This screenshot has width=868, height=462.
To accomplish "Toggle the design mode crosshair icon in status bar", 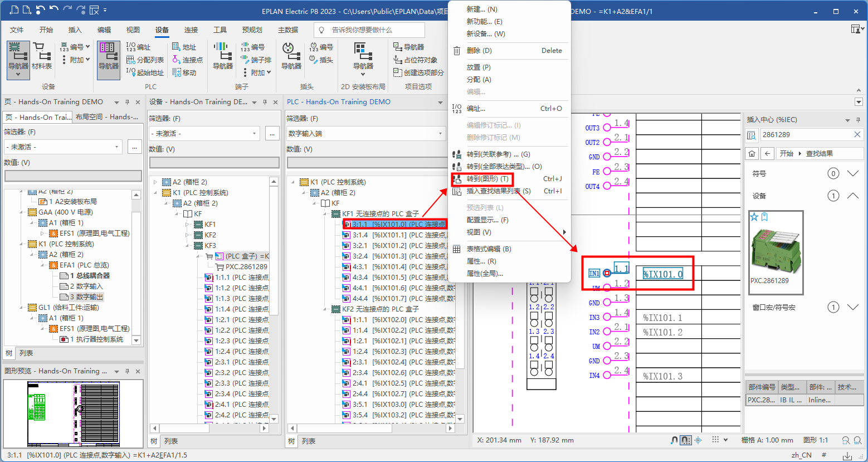I will pyautogui.click(x=698, y=440).
